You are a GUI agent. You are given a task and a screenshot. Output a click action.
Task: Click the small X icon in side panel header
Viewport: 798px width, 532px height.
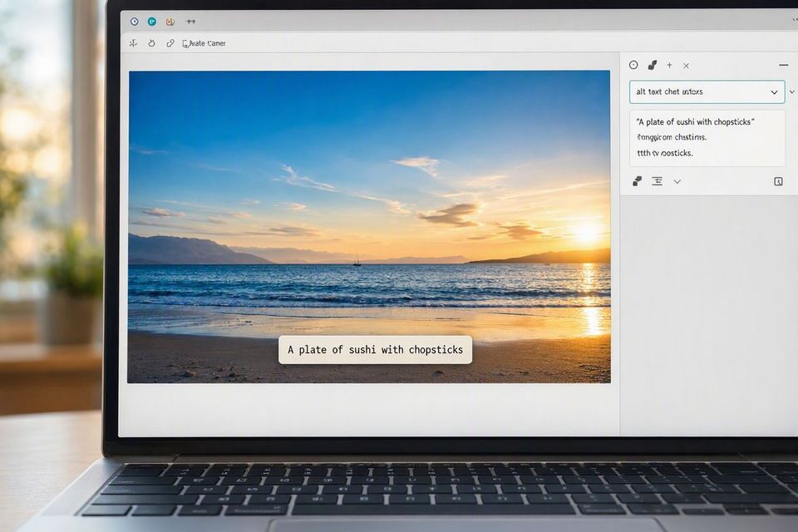[686, 66]
